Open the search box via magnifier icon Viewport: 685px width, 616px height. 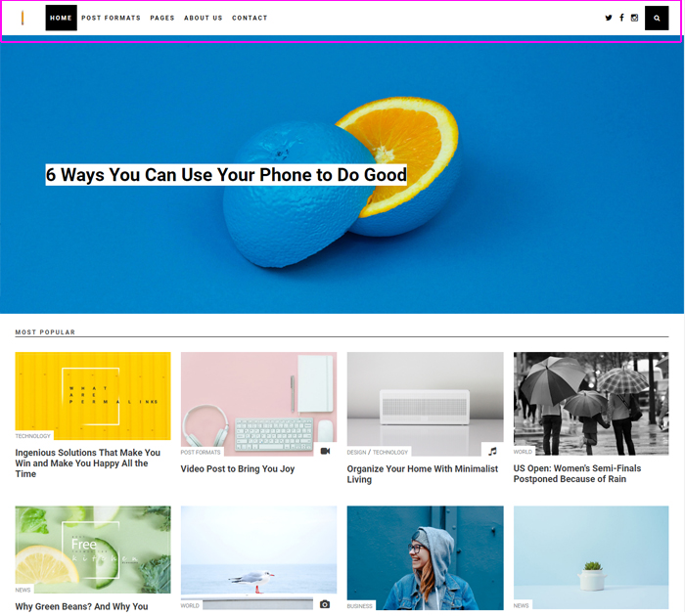[x=657, y=18]
